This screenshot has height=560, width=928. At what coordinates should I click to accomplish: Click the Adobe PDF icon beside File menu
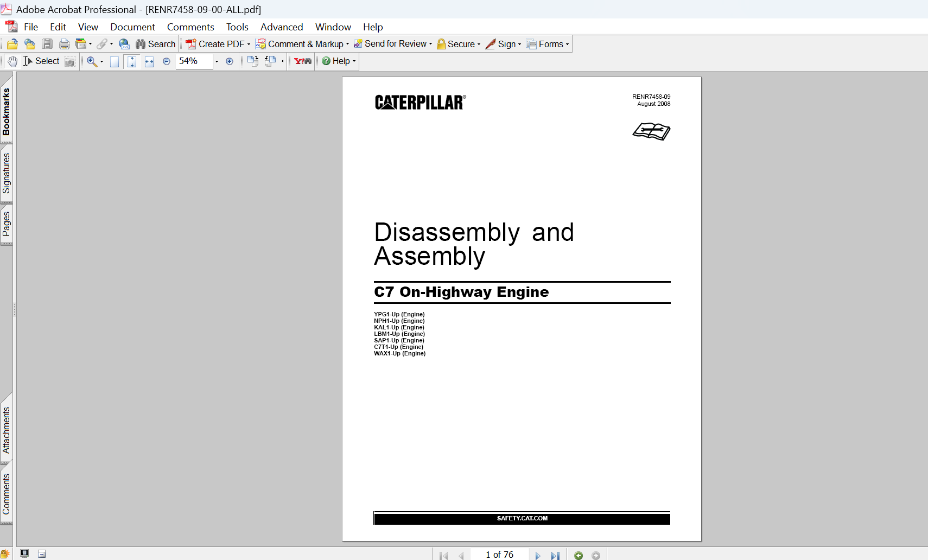[11, 27]
